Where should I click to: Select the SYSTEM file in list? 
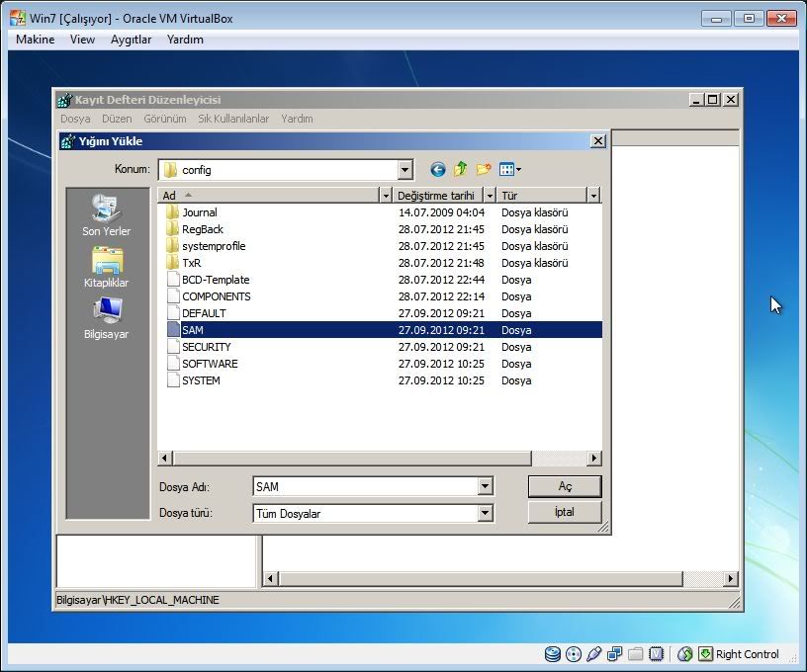pyautogui.click(x=201, y=380)
